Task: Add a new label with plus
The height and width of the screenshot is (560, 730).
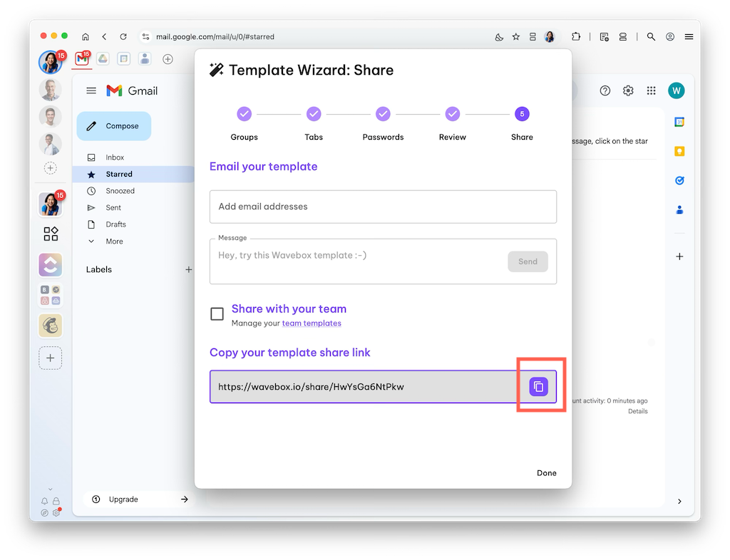Action: [188, 269]
